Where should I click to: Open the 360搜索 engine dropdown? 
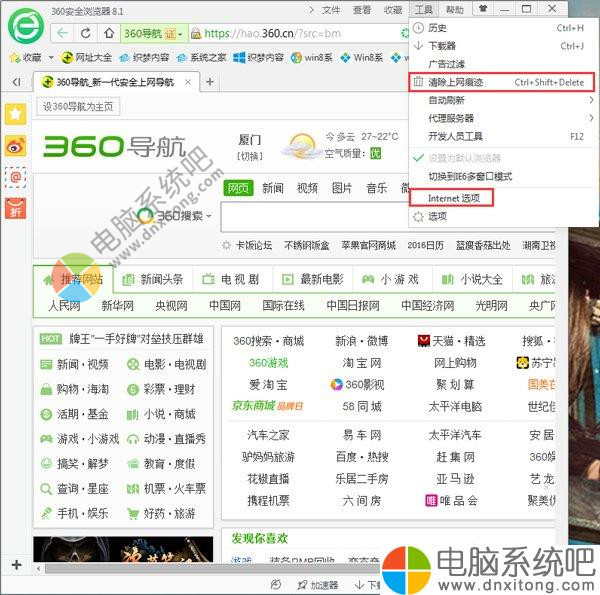[x=175, y=216]
